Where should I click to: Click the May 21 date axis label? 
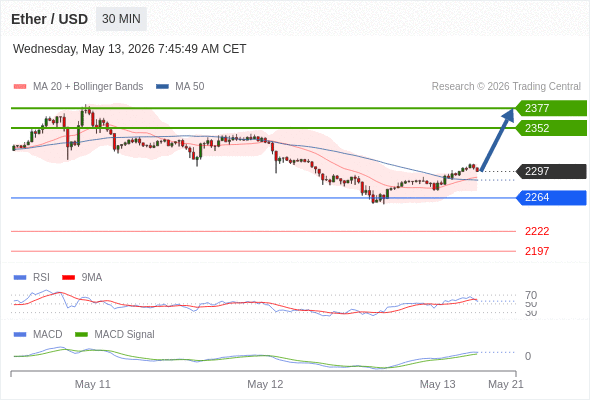[506, 384]
